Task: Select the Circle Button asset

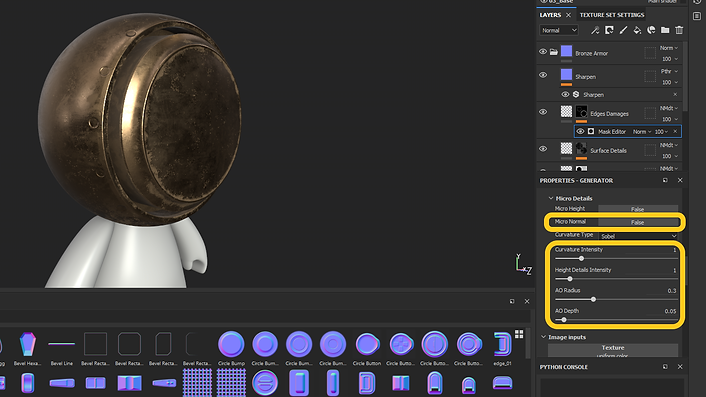Action: 367,349
